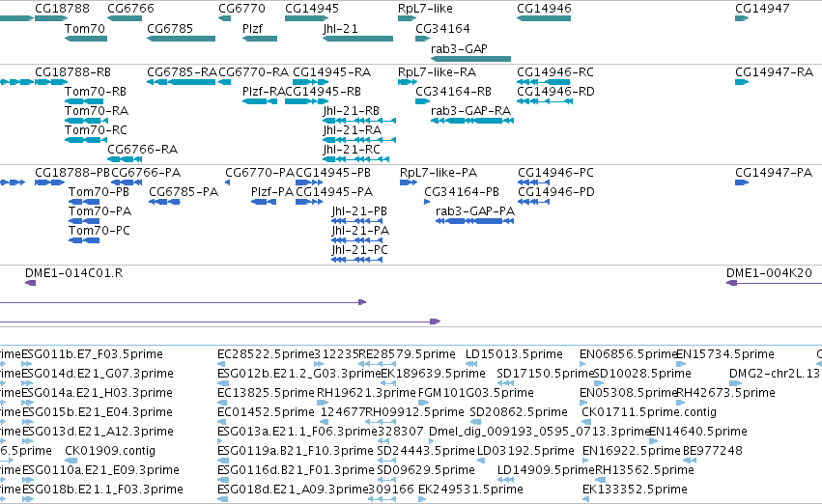Click the LD03192.5prime EST label

(525, 451)
